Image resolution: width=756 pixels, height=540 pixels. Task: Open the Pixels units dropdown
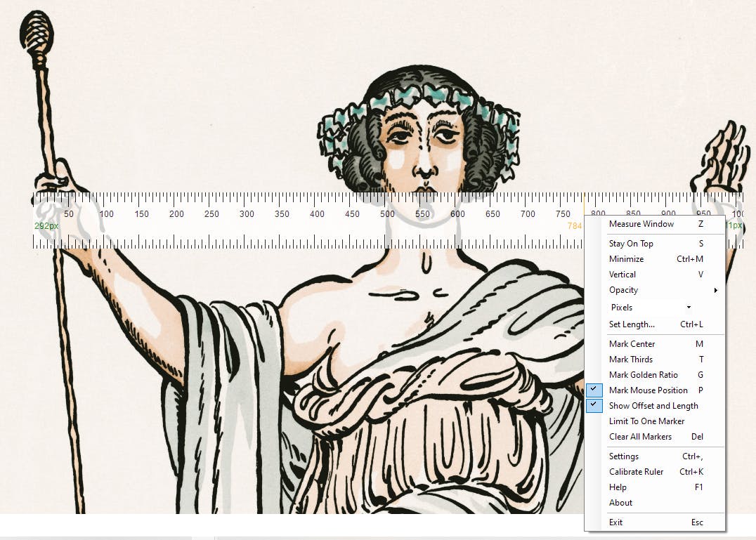tap(651, 308)
